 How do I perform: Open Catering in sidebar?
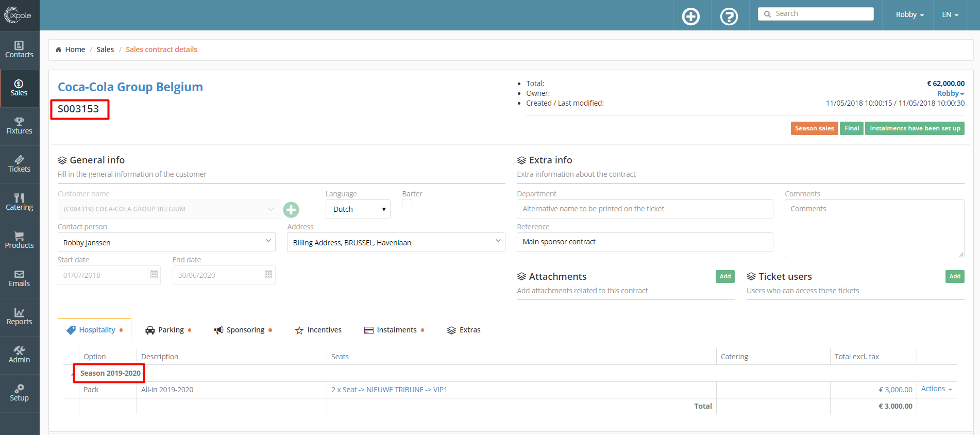tap(19, 203)
